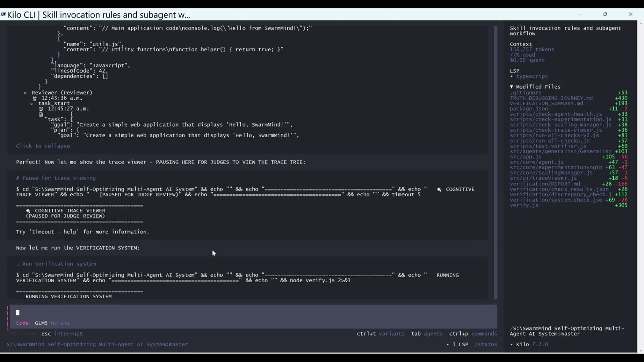Click bottom-left status bar project path
Viewport: 644px width, 362px height.
click(x=97, y=344)
